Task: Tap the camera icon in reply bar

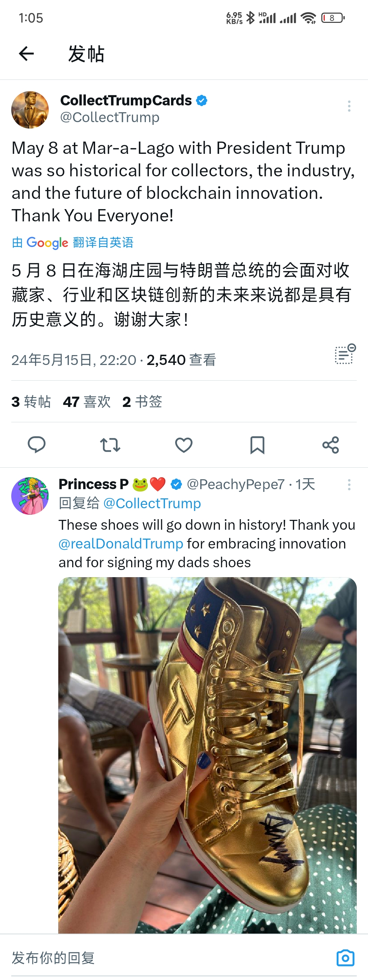Action: pos(346,957)
